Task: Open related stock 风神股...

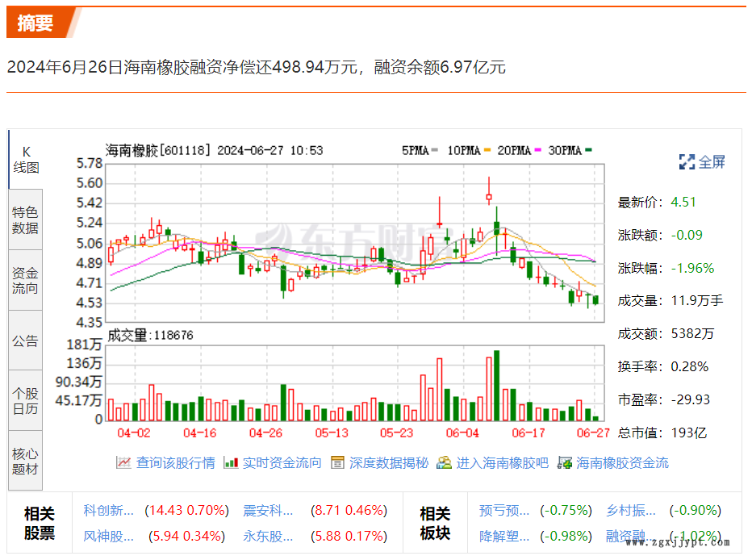Action: coord(108,536)
